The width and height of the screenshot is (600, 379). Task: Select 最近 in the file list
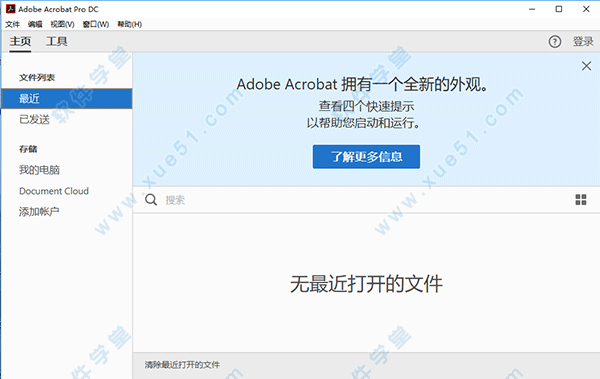click(67, 98)
